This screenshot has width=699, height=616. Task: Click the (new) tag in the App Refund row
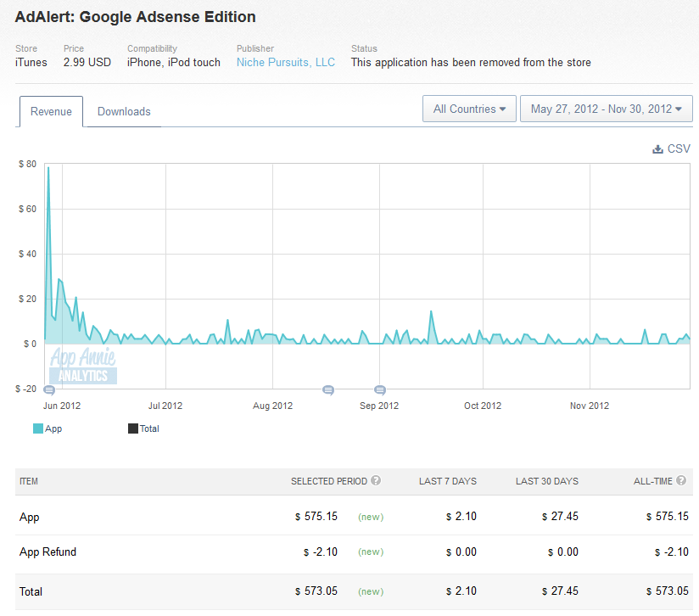pos(371,552)
